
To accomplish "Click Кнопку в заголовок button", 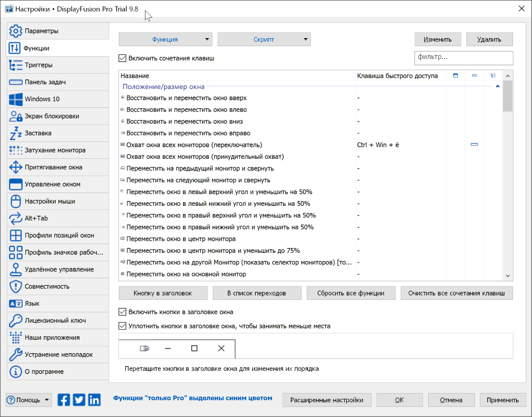I will tap(163, 293).
